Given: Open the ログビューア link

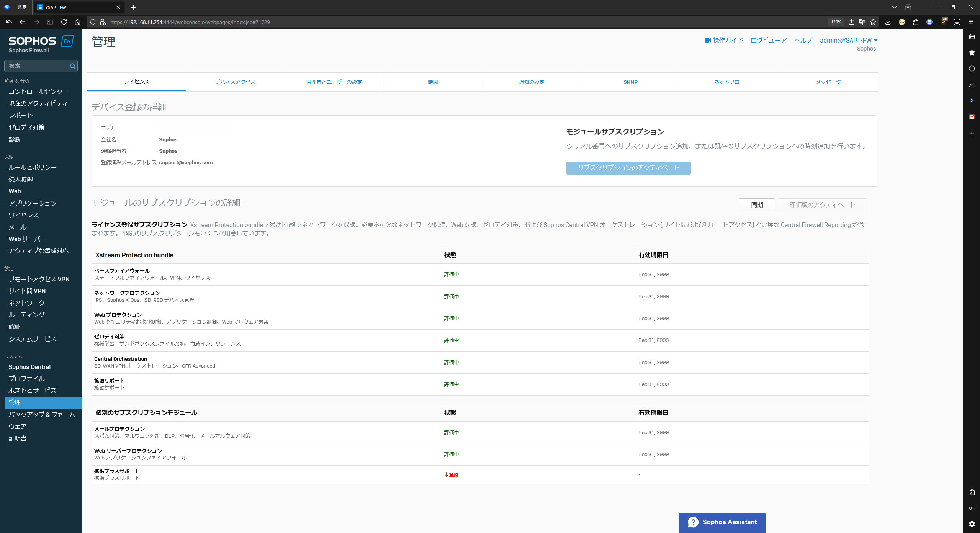Looking at the screenshot, I should coord(768,40).
